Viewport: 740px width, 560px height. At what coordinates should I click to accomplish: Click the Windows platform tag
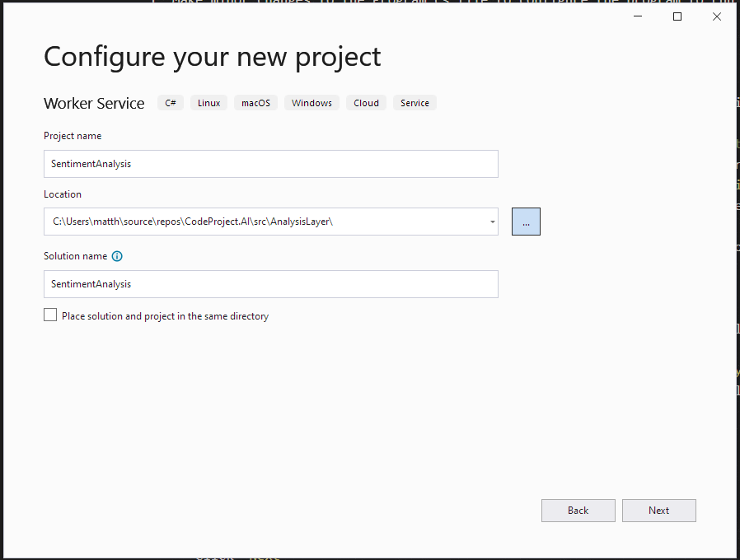point(311,103)
